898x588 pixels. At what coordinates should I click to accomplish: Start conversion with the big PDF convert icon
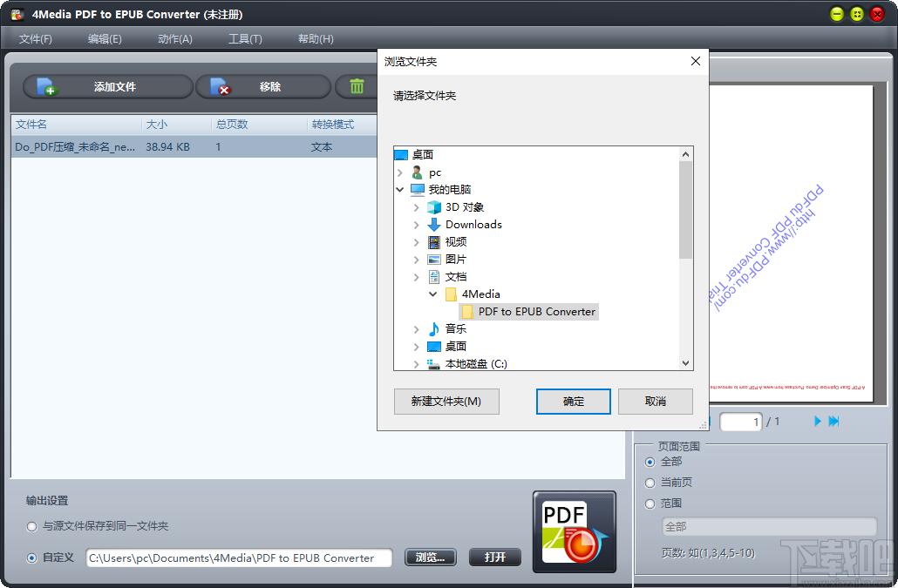(x=575, y=532)
